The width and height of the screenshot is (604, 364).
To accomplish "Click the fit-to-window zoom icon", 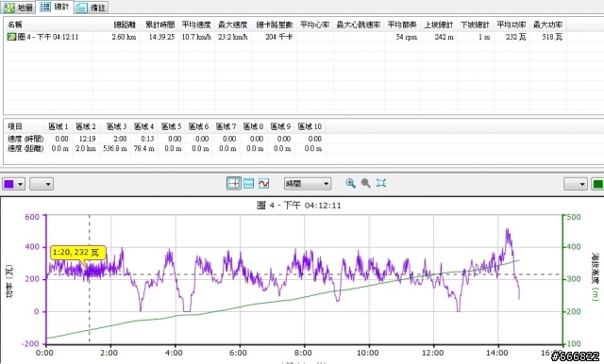I will [381, 183].
